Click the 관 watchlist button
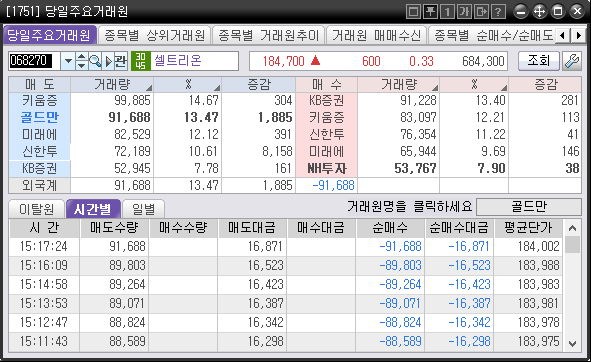591x362 pixels. [121, 61]
